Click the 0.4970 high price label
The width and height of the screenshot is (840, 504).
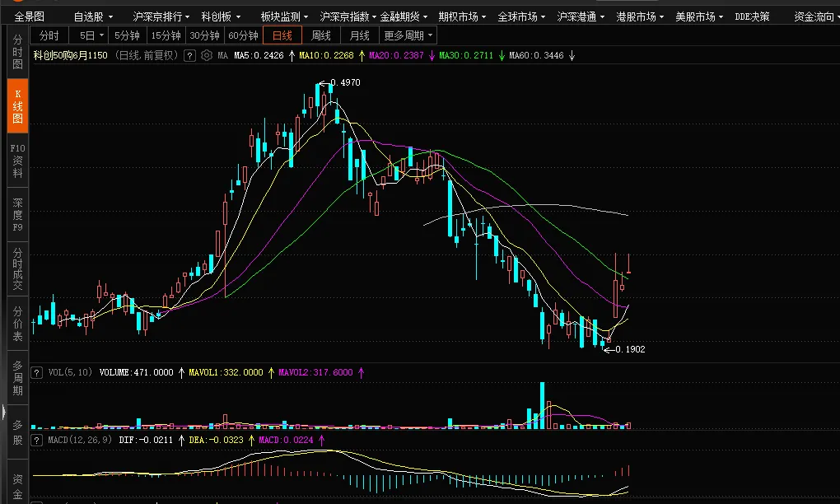(345, 82)
